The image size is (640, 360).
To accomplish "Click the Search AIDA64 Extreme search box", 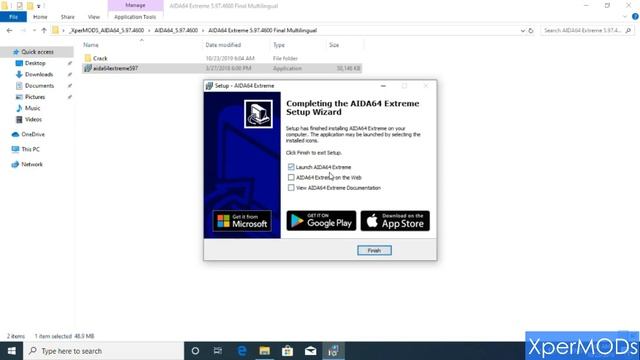I will coord(588,31).
